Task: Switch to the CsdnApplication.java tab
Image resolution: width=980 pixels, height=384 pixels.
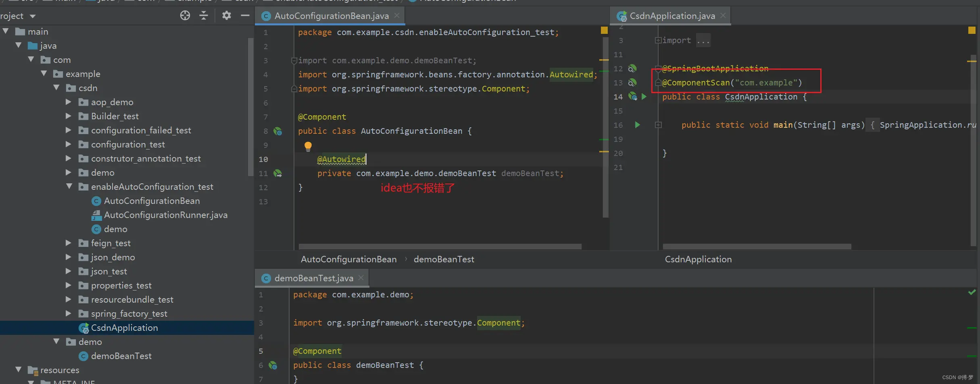Action: (672, 16)
